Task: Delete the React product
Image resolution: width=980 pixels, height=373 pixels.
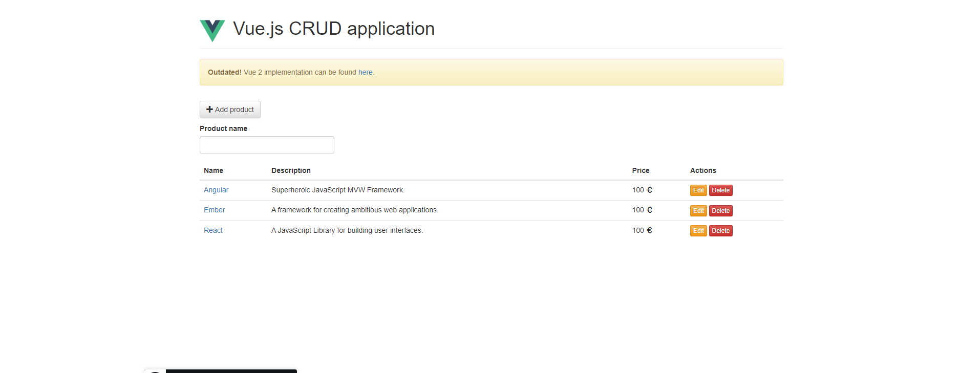Action: pyautogui.click(x=720, y=231)
